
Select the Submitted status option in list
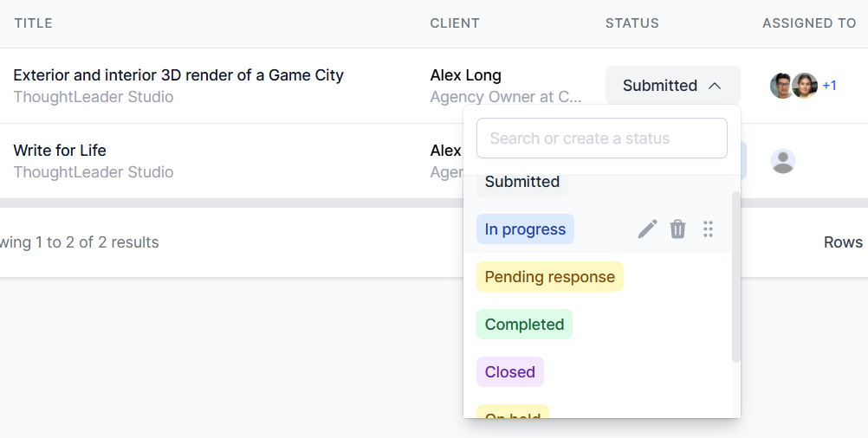(x=521, y=182)
